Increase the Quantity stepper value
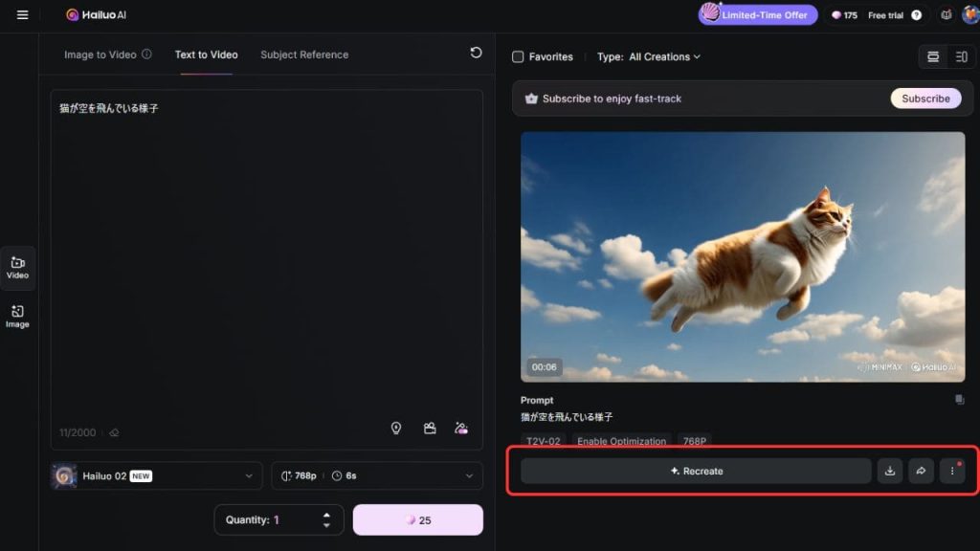 click(x=326, y=515)
